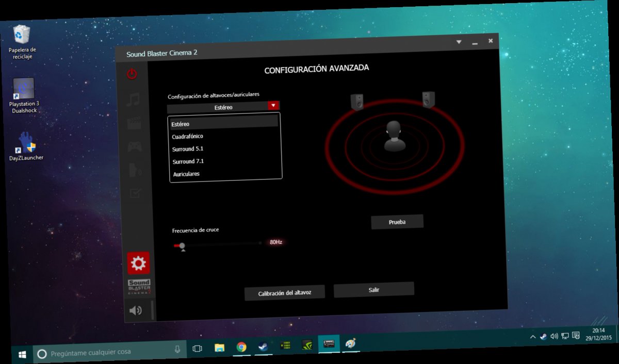Click the Cortana search box

[109, 352]
